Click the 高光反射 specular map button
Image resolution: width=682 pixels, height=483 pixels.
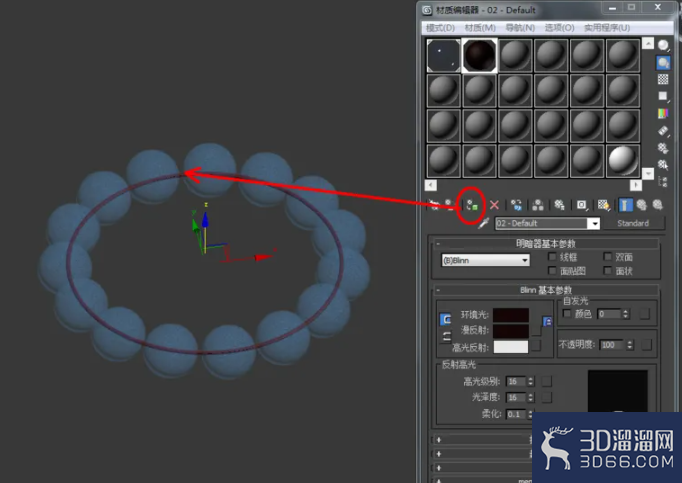click(536, 345)
